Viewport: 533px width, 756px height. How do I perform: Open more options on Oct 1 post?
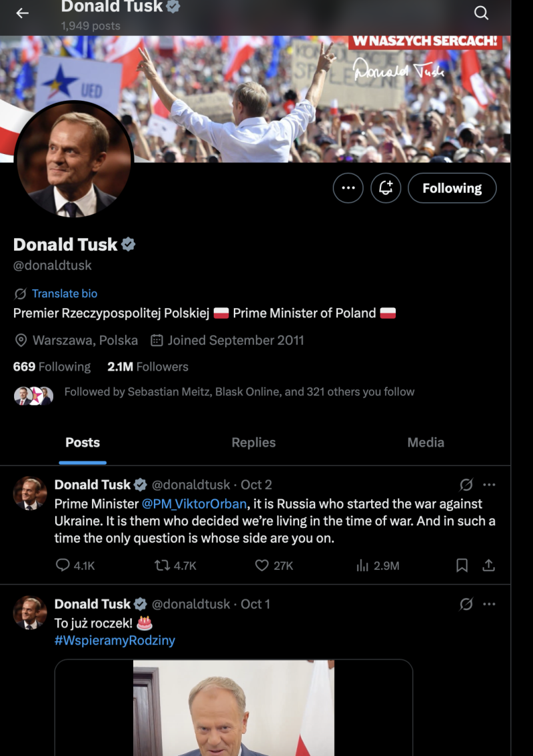click(x=489, y=604)
